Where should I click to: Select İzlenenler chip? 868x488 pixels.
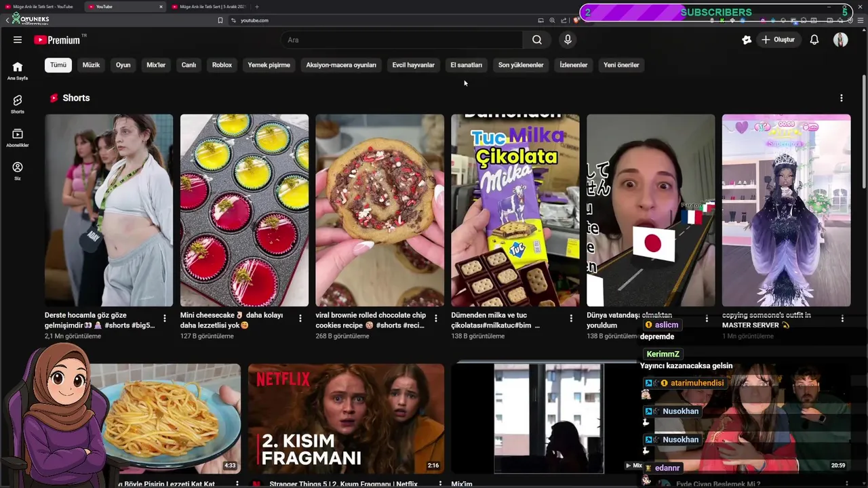(x=574, y=65)
